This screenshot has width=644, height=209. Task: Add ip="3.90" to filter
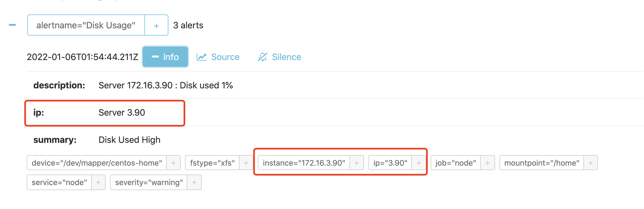click(x=419, y=163)
